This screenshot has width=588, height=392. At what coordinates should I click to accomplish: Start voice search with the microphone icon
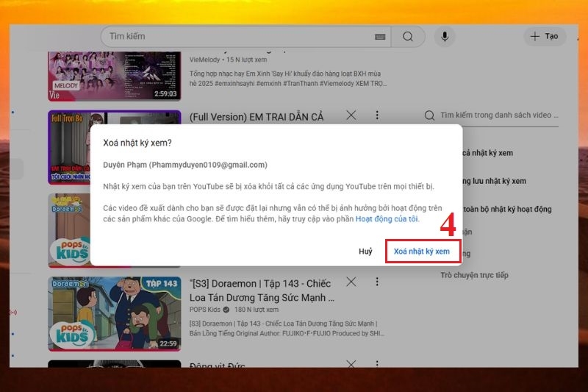click(445, 36)
